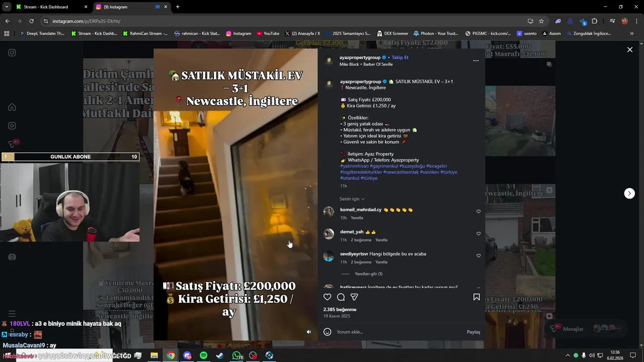Open the Chrome apps grid in the bookmarks bar
644x362 pixels.
[x=7, y=34]
